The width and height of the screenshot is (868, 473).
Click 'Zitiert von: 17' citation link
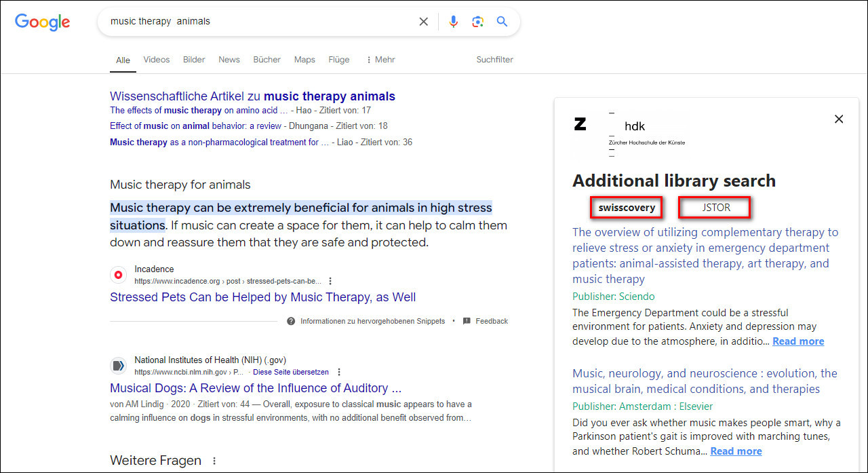pos(344,110)
